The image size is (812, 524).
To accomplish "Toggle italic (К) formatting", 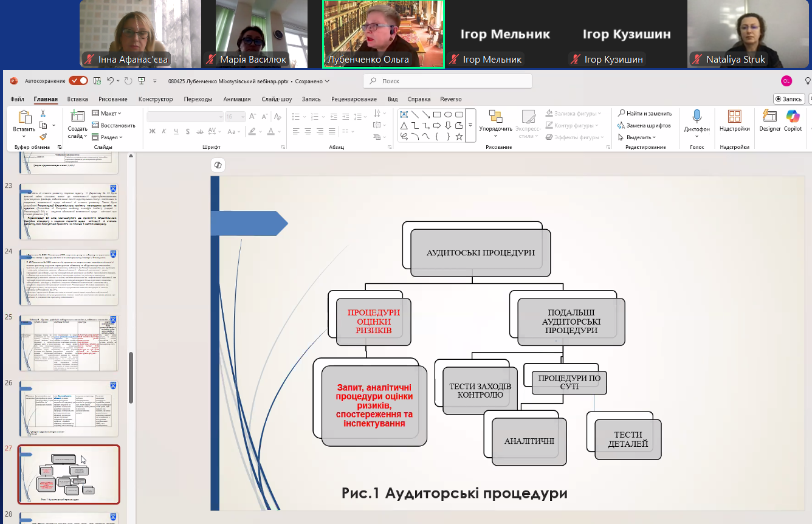I will tap(163, 131).
